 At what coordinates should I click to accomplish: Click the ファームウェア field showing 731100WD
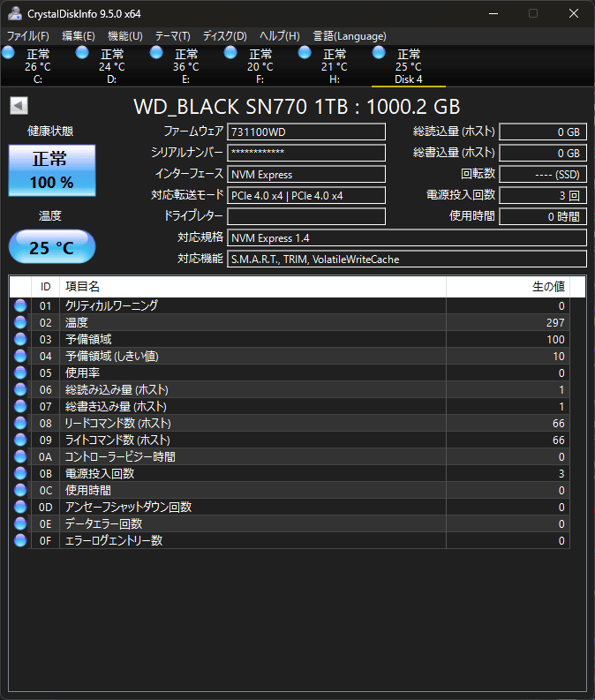click(x=306, y=132)
